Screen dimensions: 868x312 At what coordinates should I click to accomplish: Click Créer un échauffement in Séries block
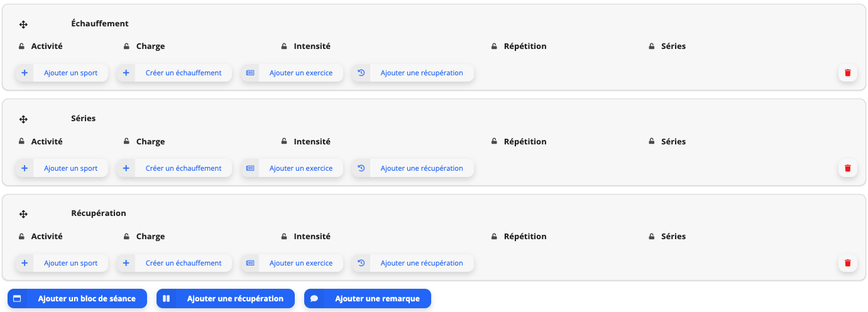click(x=174, y=168)
